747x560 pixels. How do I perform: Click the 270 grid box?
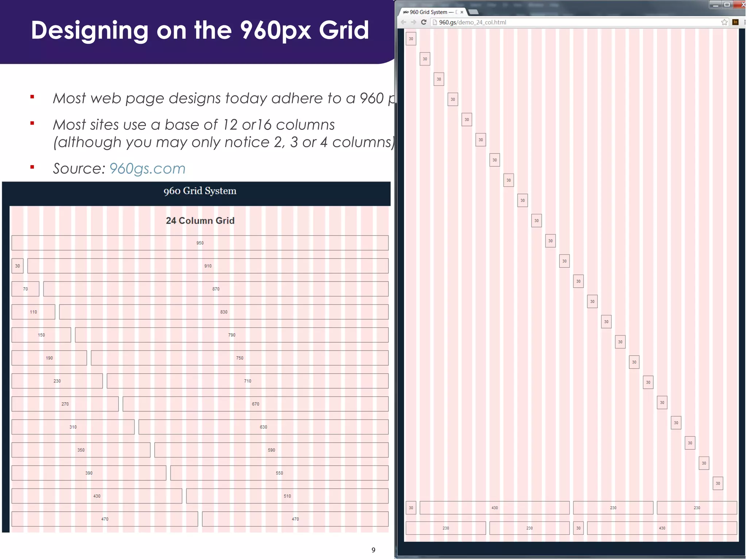(65, 404)
